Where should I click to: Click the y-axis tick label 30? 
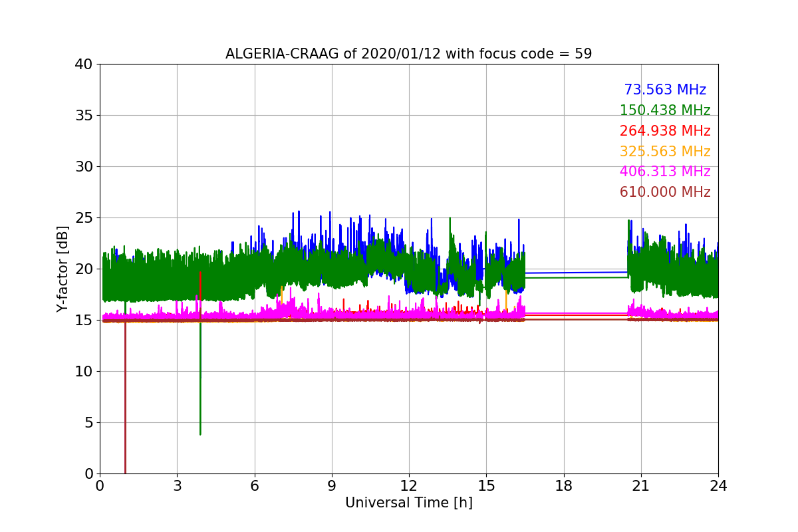84,167
